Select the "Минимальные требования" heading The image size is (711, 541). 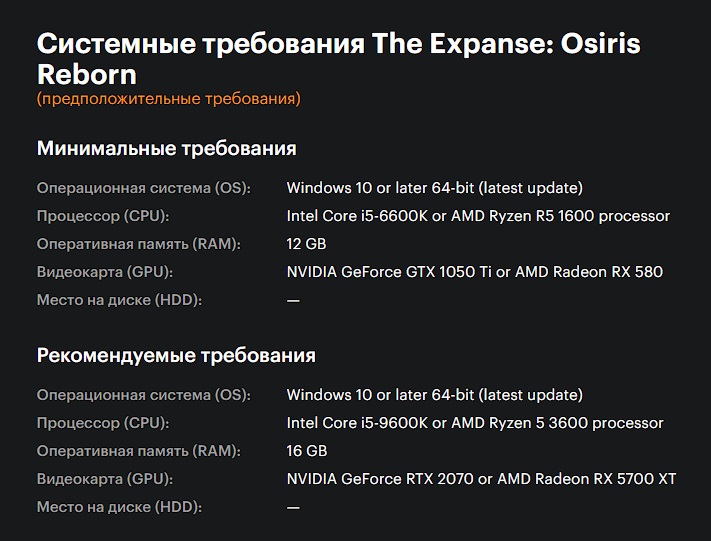point(166,149)
